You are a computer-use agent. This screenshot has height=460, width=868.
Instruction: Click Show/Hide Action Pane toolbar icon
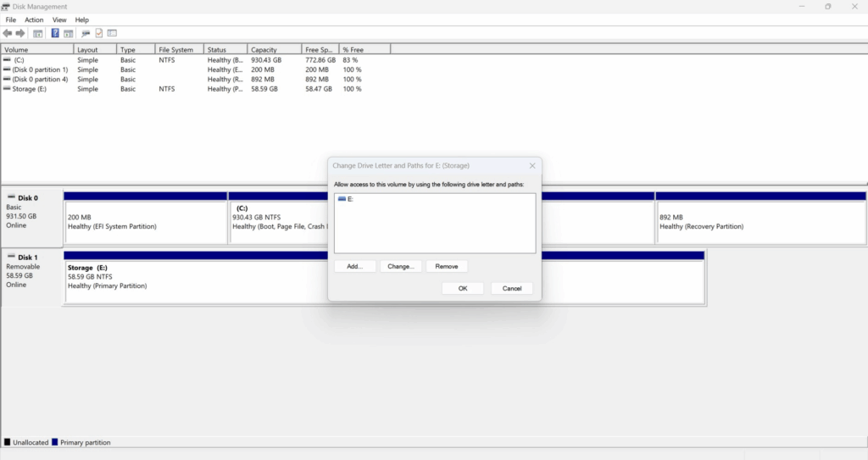coord(68,33)
